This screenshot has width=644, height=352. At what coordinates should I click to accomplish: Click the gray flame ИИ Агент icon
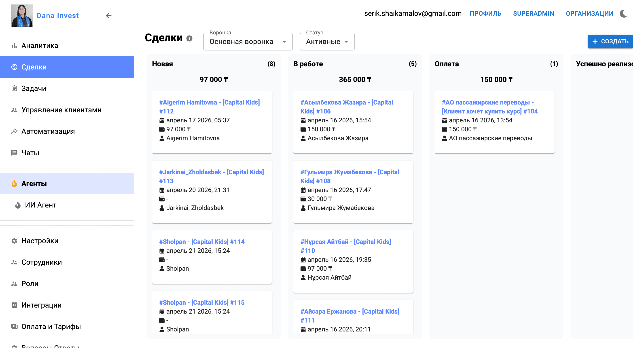point(18,205)
